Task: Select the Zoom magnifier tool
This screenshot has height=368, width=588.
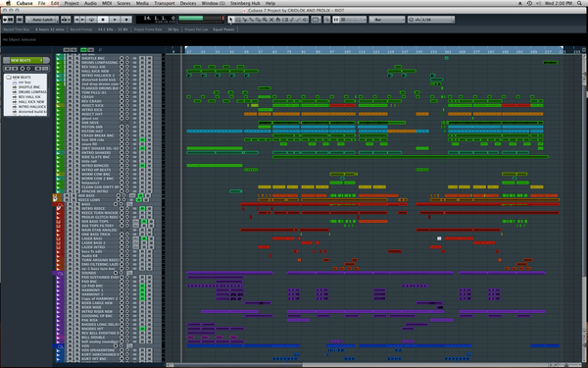Action: click(265, 20)
